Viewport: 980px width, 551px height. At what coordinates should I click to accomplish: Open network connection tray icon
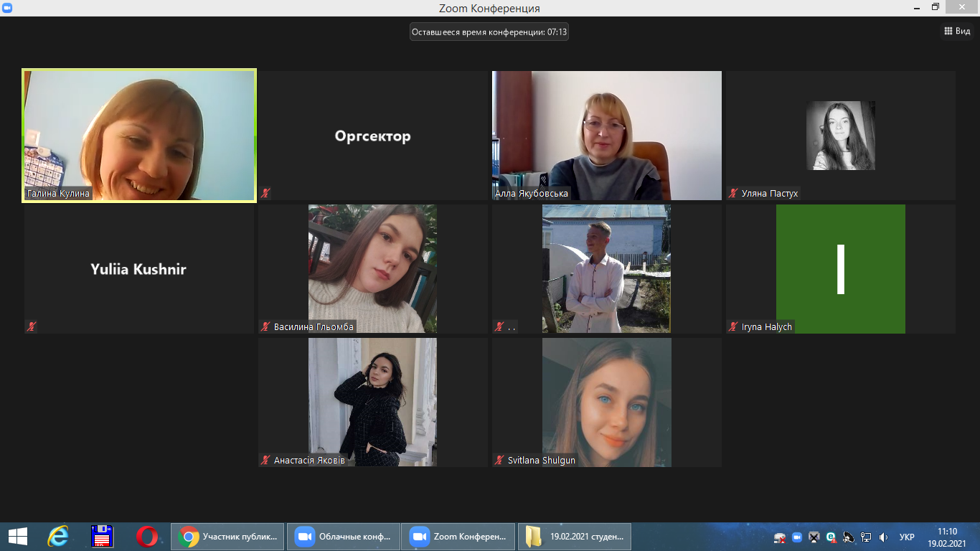click(x=866, y=537)
